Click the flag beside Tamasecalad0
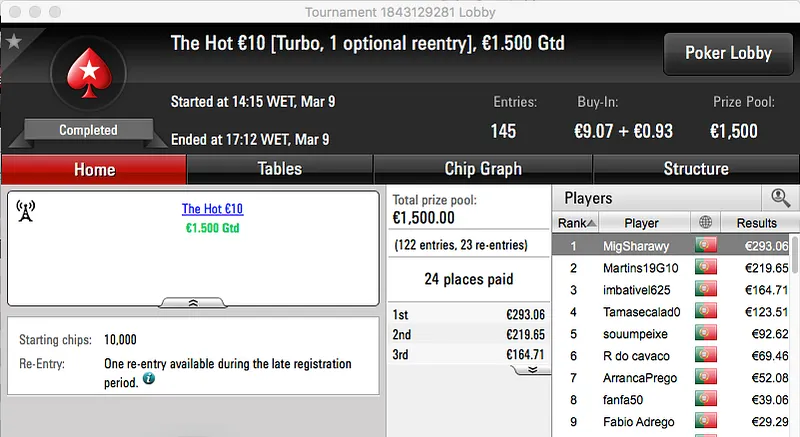Viewport: 800px width, 437px height. coord(707,312)
